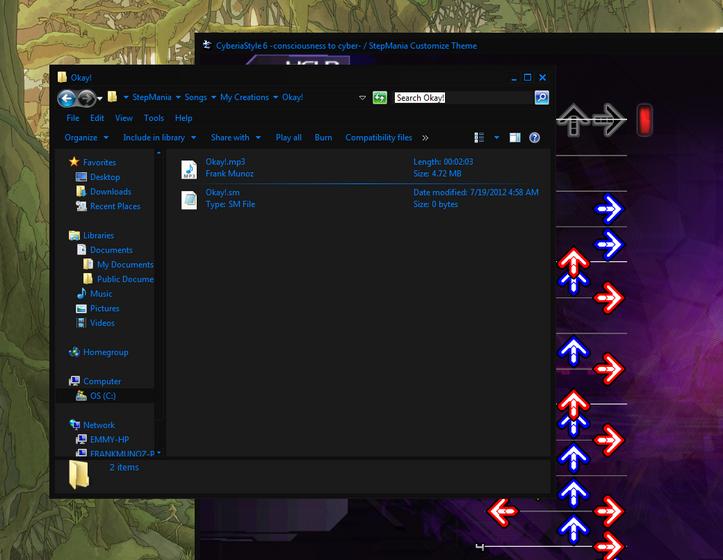Select EMMY-HP network computer

coord(109,440)
